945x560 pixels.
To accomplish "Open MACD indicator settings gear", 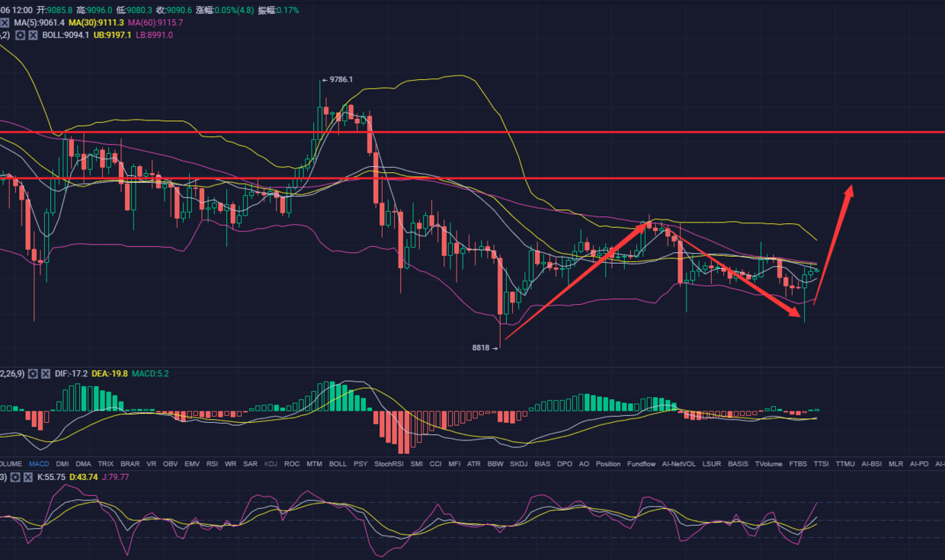I will tap(33, 373).
